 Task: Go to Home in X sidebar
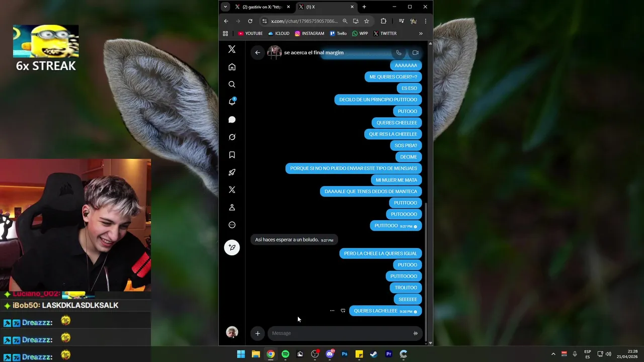tap(232, 67)
